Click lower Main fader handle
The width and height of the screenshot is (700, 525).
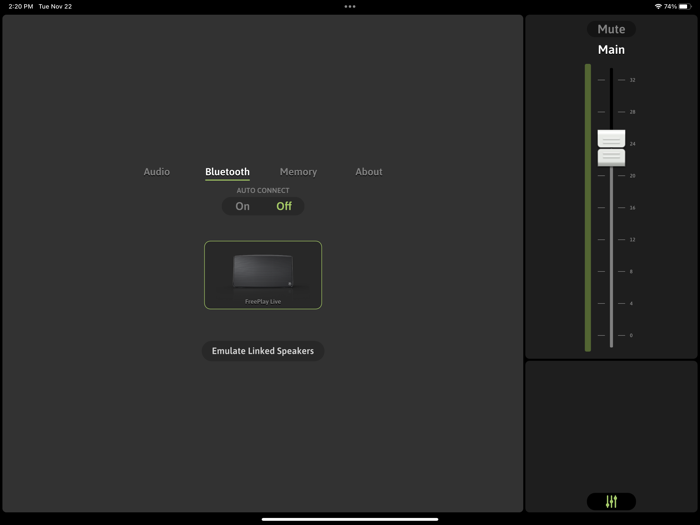click(611, 158)
